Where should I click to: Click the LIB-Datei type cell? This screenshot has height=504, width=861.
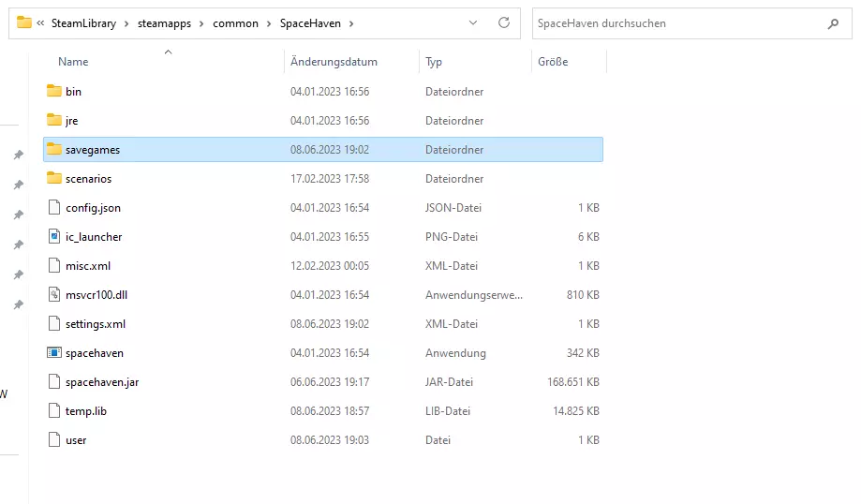click(x=448, y=411)
